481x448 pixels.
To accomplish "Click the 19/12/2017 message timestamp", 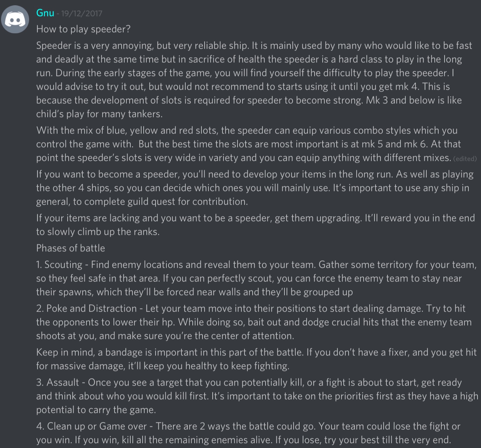I will (x=82, y=14).
